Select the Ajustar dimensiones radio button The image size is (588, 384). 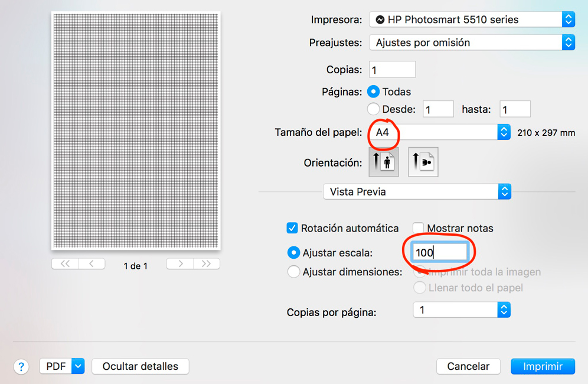tap(293, 272)
